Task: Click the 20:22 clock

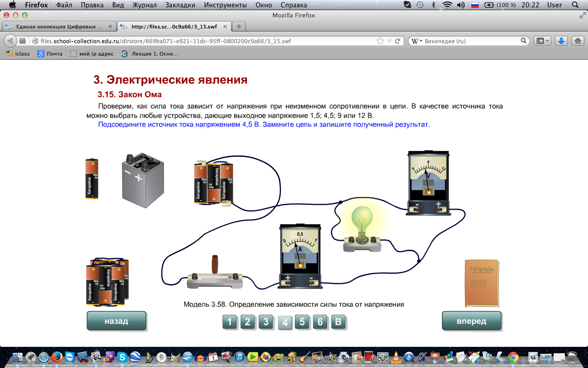Action: click(531, 5)
